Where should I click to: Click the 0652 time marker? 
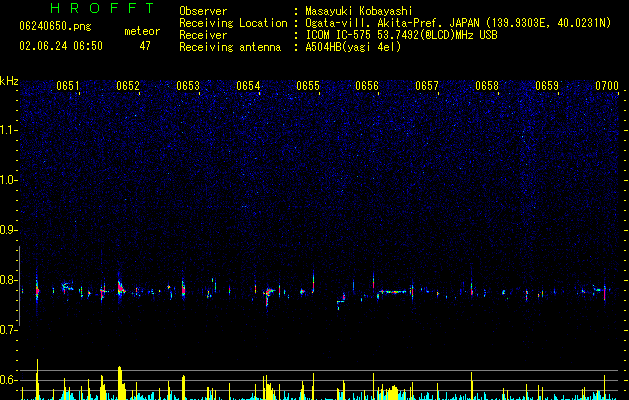[128, 86]
